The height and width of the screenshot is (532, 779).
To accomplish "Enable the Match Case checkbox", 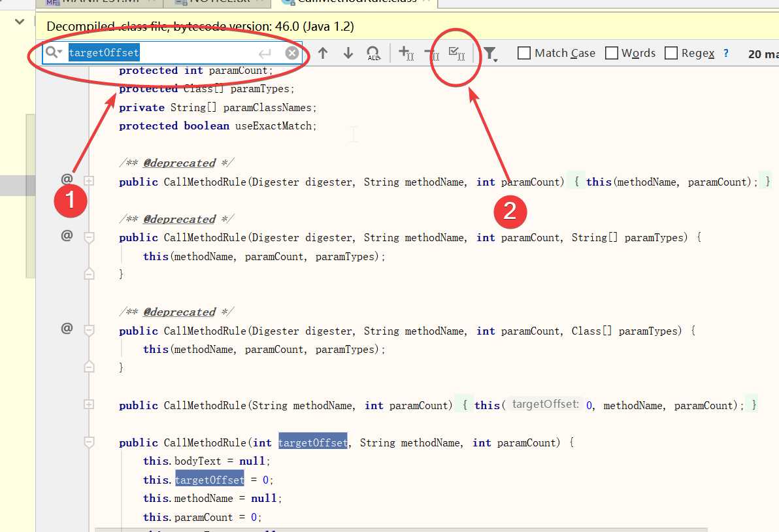I will pos(523,53).
